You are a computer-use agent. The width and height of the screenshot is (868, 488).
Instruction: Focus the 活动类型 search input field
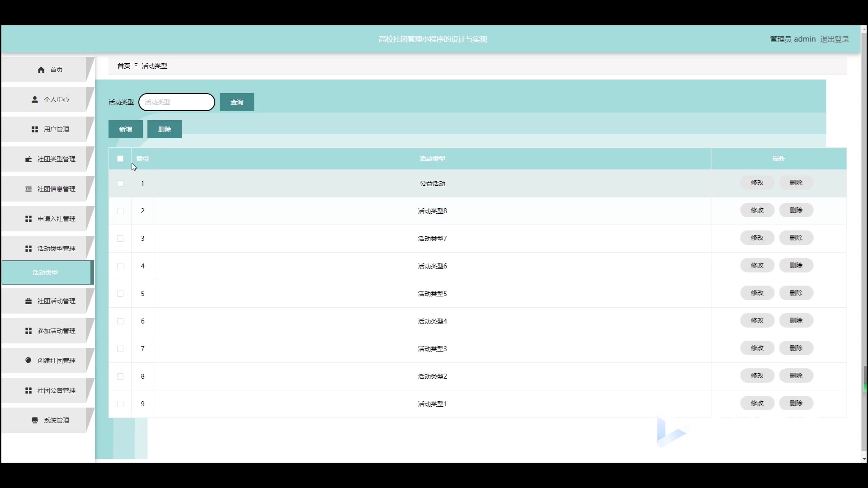pyautogui.click(x=177, y=102)
